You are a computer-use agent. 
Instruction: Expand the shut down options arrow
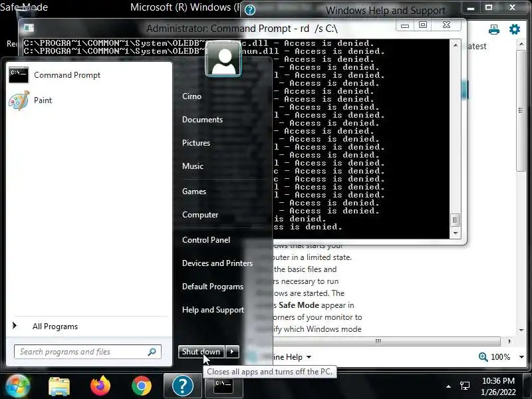[232, 352]
